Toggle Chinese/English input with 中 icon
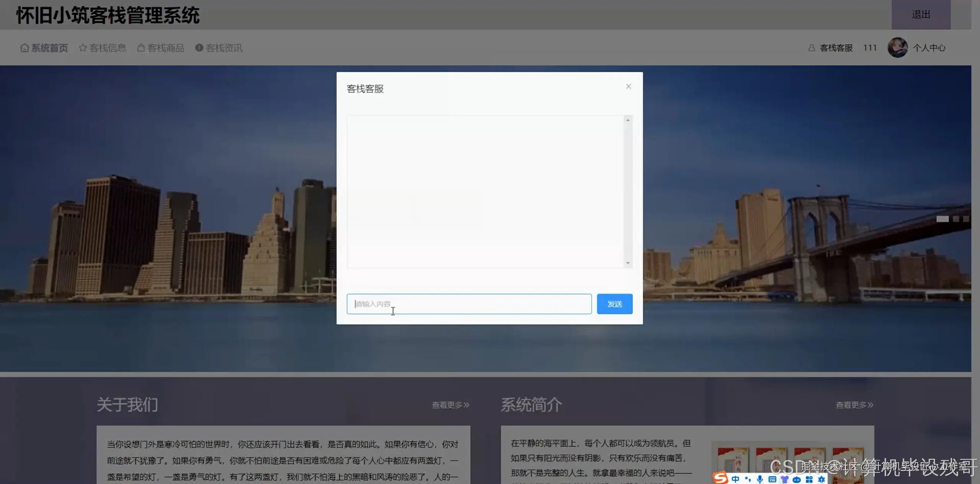Screen dimensions: 980x484 [735, 479]
